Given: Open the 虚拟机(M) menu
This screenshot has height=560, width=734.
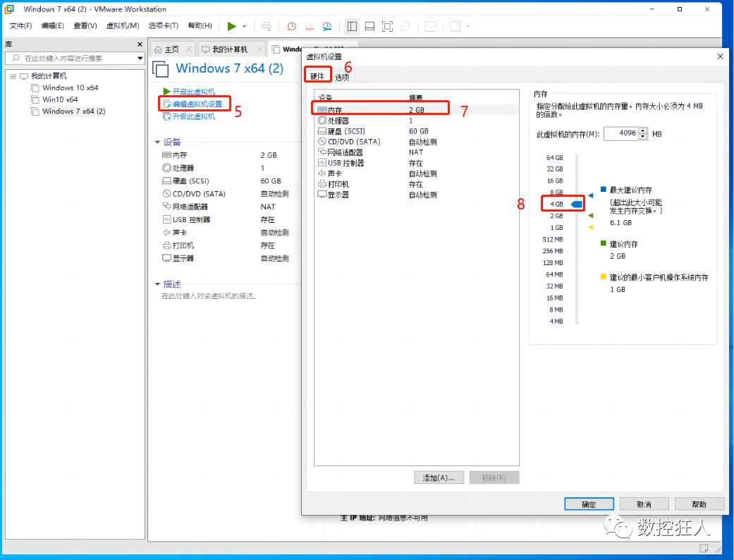Looking at the screenshot, I should tap(123, 26).
